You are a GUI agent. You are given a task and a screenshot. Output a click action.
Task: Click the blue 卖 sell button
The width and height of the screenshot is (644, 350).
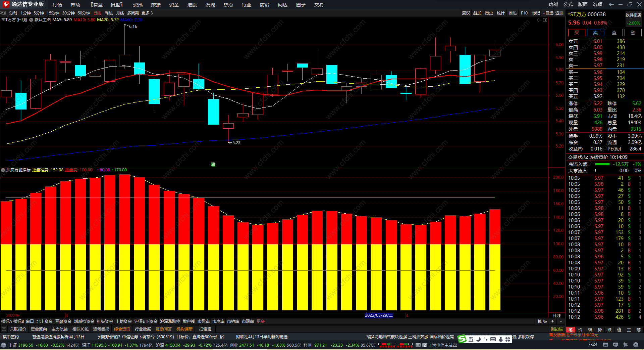tap(595, 33)
